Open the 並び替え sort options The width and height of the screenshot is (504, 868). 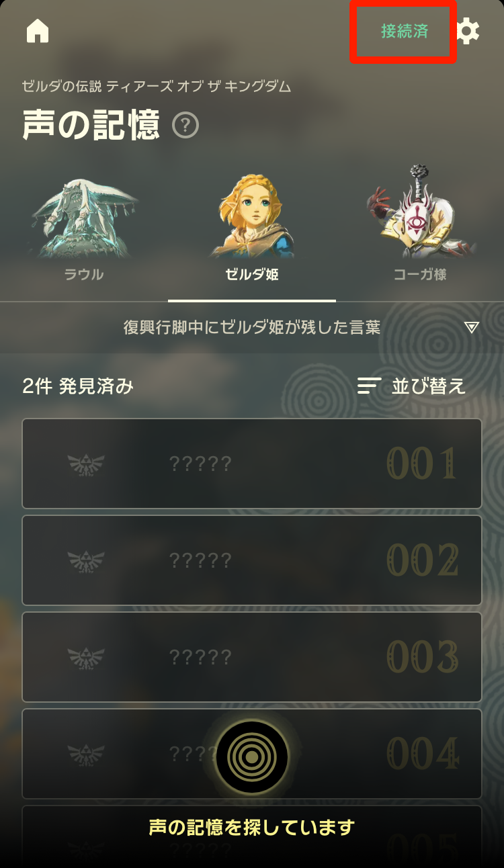pyautogui.click(x=412, y=386)
